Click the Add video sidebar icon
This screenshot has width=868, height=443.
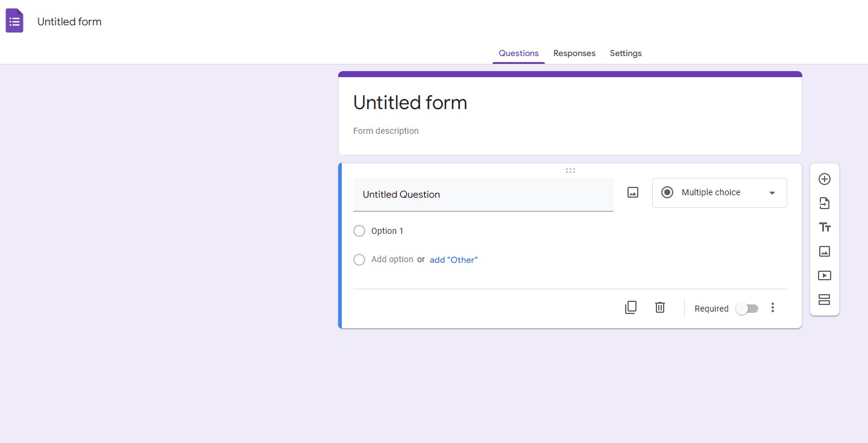(x=825, y=275)
